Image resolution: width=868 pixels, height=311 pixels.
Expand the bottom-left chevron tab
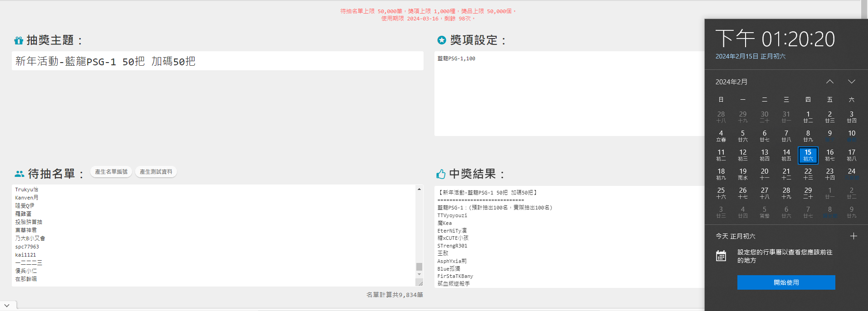click(x=8, y=306)
